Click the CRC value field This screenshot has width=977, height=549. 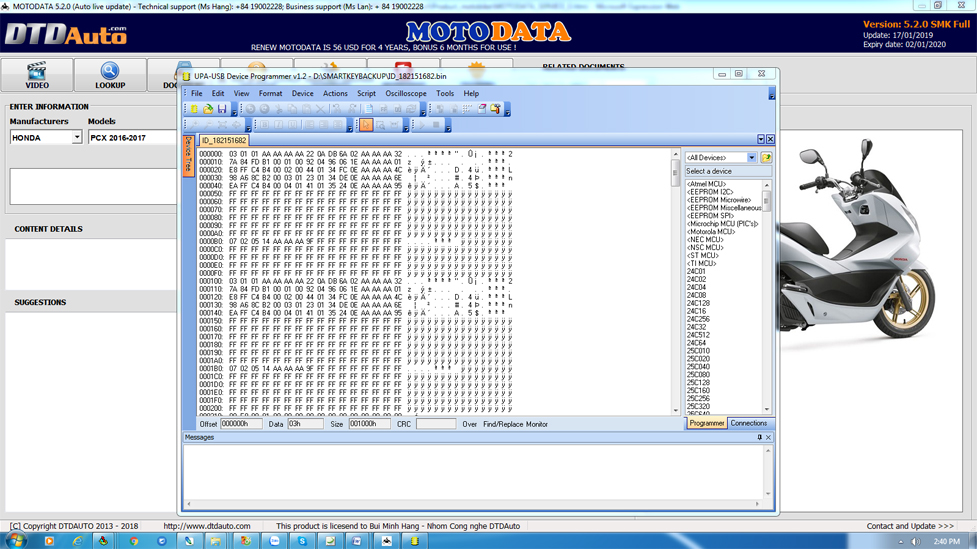pyautogui.click(x=436, y=424)
